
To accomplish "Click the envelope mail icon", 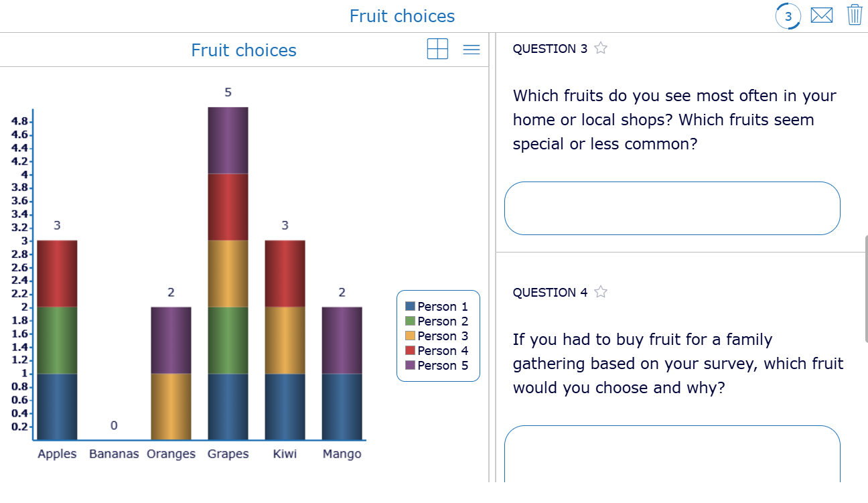I will (x=822, y=14).
